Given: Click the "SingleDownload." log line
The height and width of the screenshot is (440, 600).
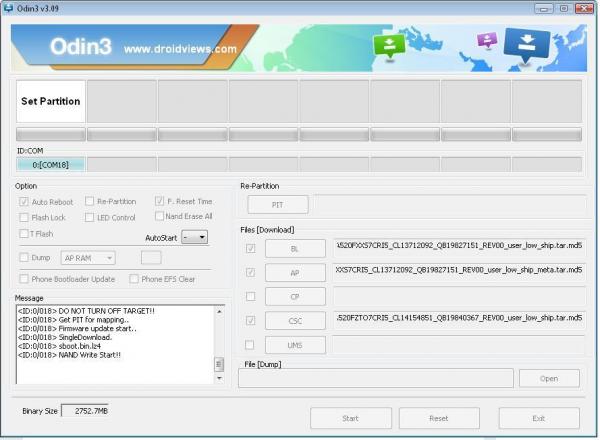Looking at the screenshot, I should click(x=65, y=337).
